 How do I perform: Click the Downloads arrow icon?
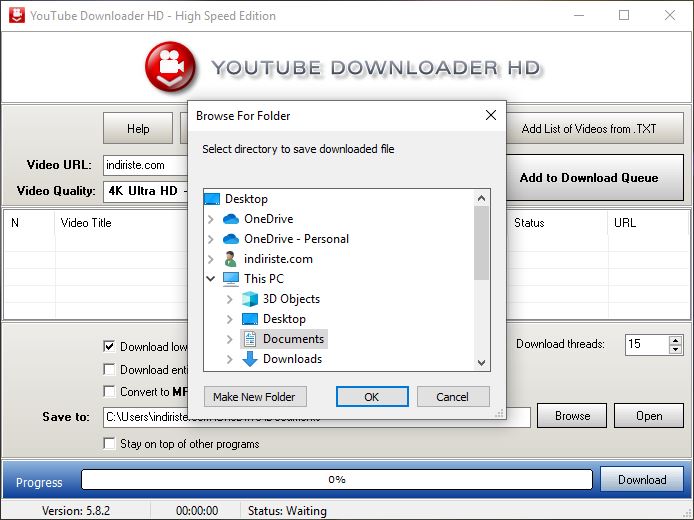250,359
